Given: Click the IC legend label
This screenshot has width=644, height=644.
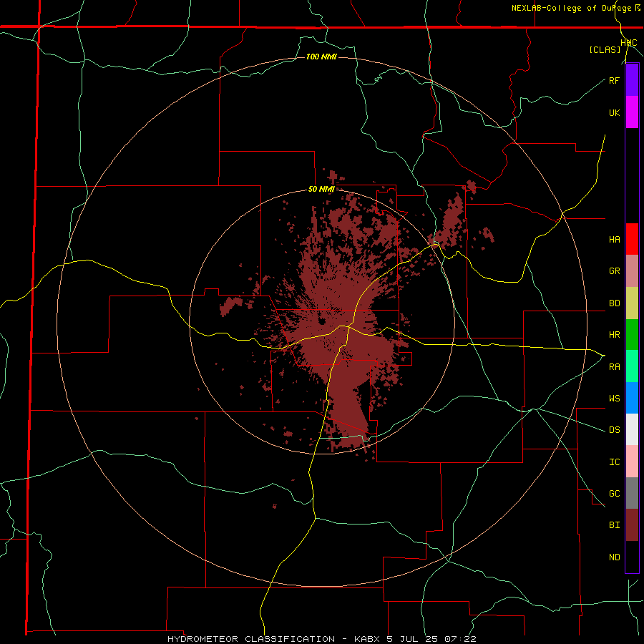Looking at the screenshot, I should point(614,462).
